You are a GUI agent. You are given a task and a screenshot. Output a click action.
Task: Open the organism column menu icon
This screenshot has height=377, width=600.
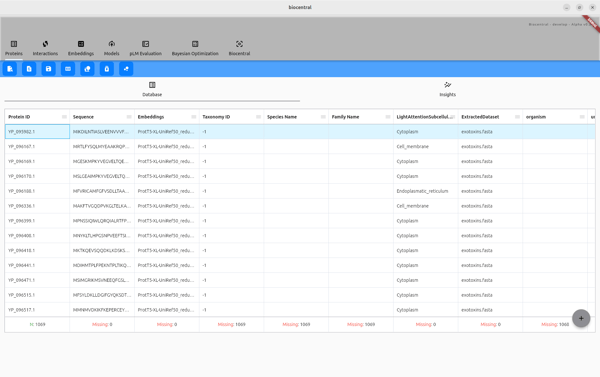tap(582, 117)
